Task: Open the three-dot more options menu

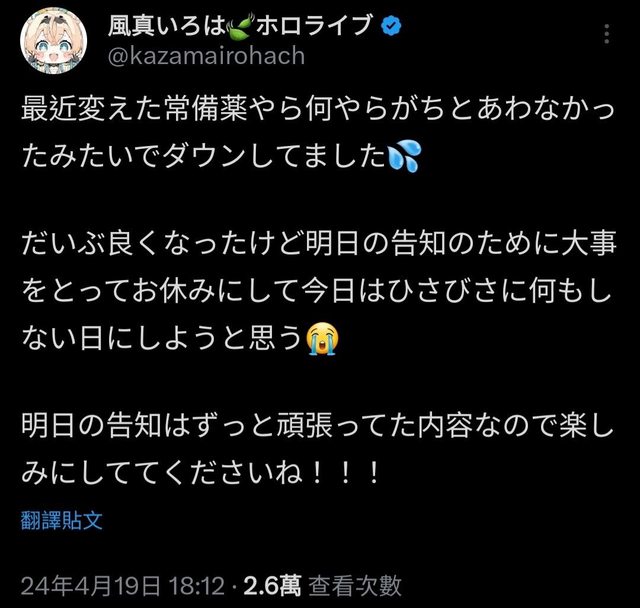Action: [x=607, y=34]
